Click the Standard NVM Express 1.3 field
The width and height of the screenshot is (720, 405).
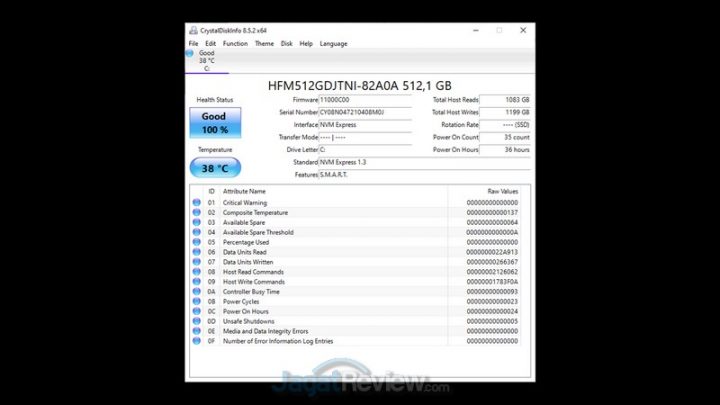tap(424, 162)
